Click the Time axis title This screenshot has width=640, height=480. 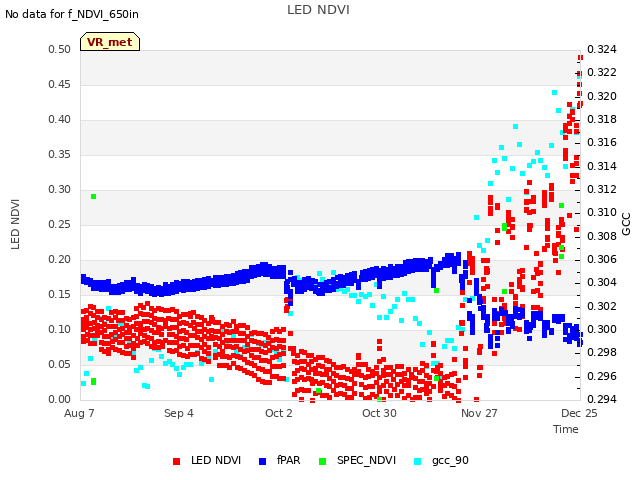566,429
